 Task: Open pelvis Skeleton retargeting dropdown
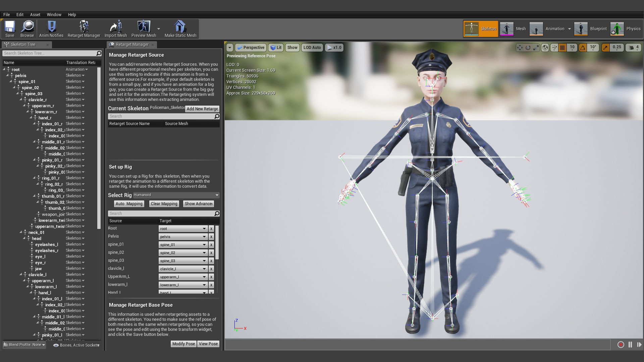pos(75,75)
